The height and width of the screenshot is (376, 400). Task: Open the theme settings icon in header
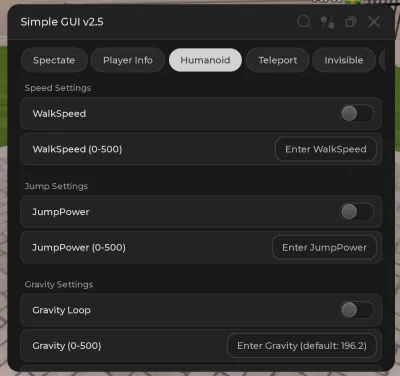[327, 22]
